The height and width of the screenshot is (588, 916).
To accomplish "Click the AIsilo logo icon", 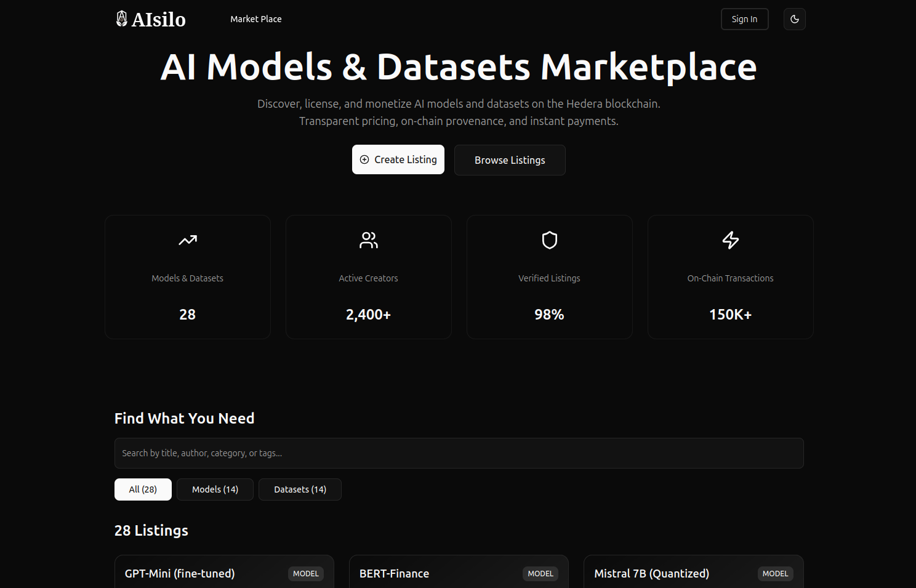I will (122, 19).
